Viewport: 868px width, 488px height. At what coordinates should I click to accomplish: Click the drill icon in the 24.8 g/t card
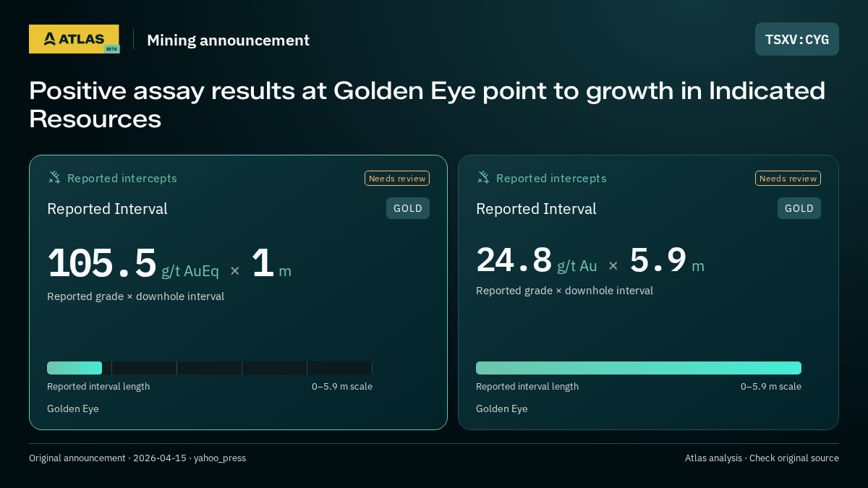[483, 178]
